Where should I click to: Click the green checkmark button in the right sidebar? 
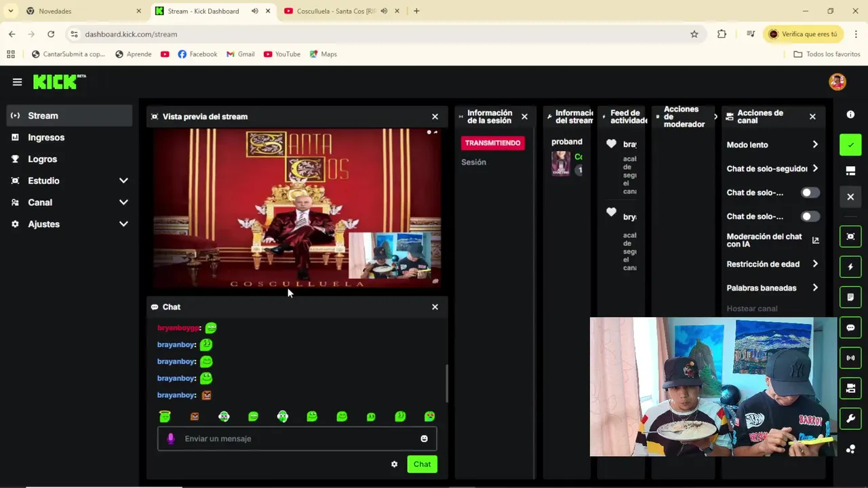(850, 144)
